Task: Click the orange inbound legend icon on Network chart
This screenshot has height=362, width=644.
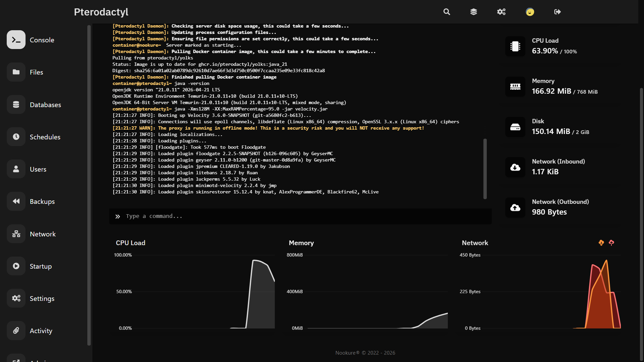Action: click(x=601, y=242)
